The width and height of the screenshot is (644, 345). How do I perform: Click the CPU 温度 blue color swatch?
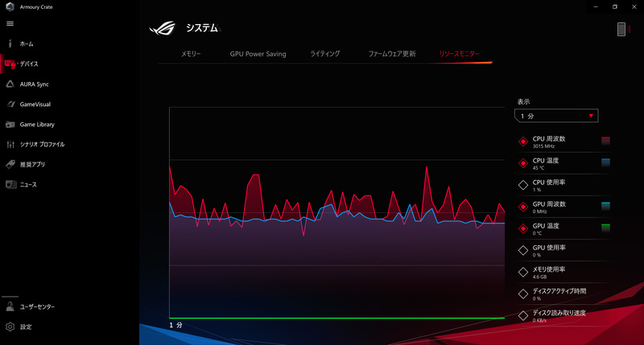click(605, 162)
